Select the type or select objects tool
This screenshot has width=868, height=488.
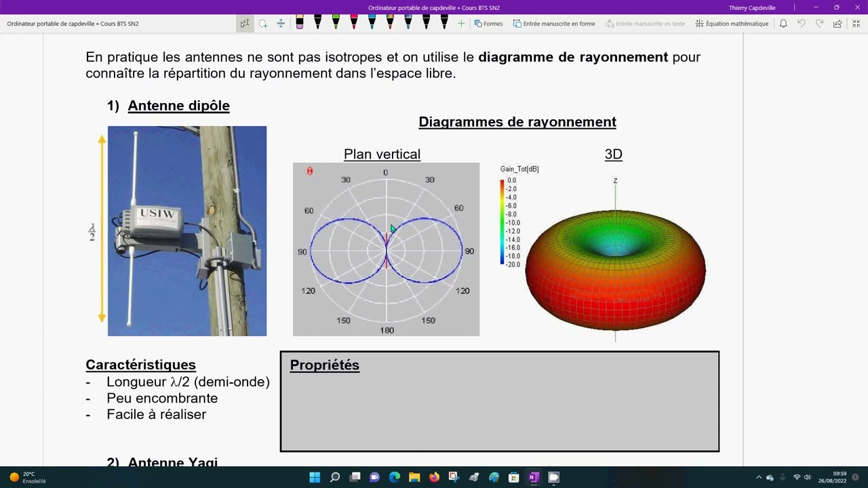pyautogui.click(x=245, y=23)
